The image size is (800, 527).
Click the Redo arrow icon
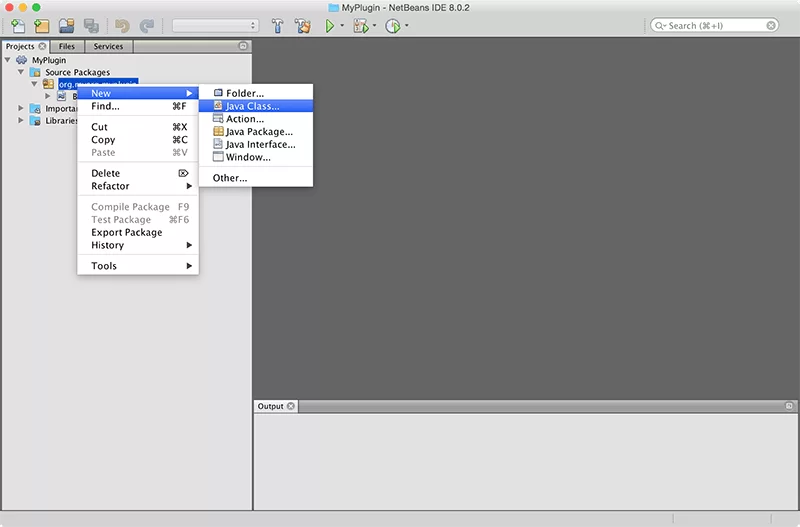click(147, 26)
